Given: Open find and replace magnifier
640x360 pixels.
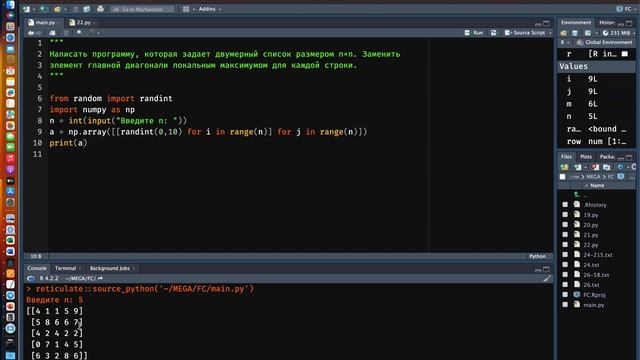Looking at the screenshot, I should tap(79, 33).
